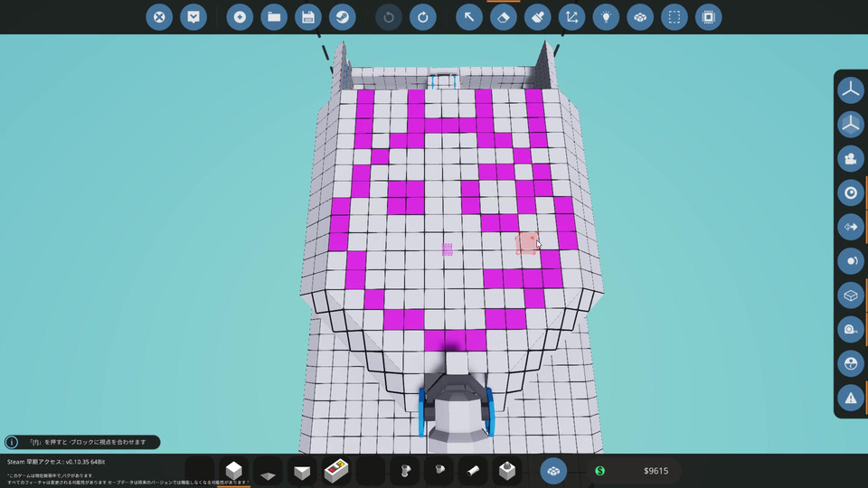Open the block cluster tool in top toolbar

(640, 17)
